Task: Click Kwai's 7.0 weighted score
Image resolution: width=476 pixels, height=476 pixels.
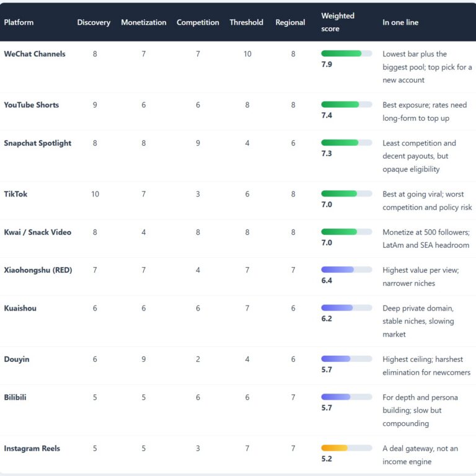Action: (x=327, y=243)
